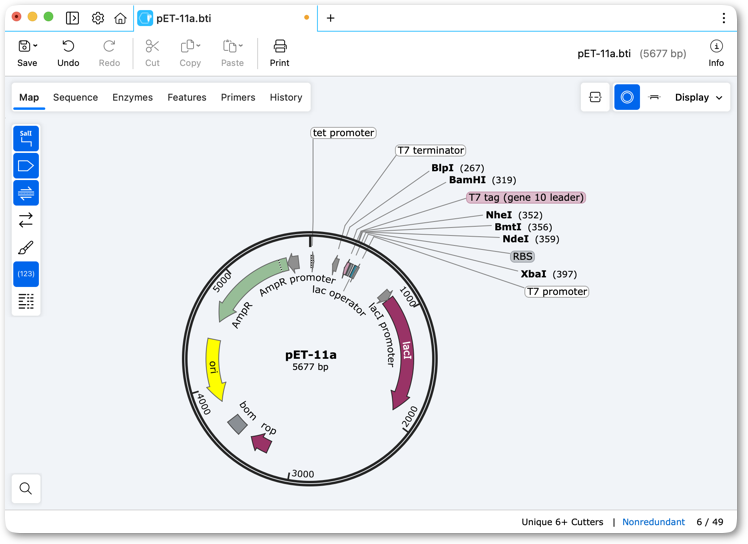Click the Redo toolbar button
748x544 pixels.
[109, 53]
